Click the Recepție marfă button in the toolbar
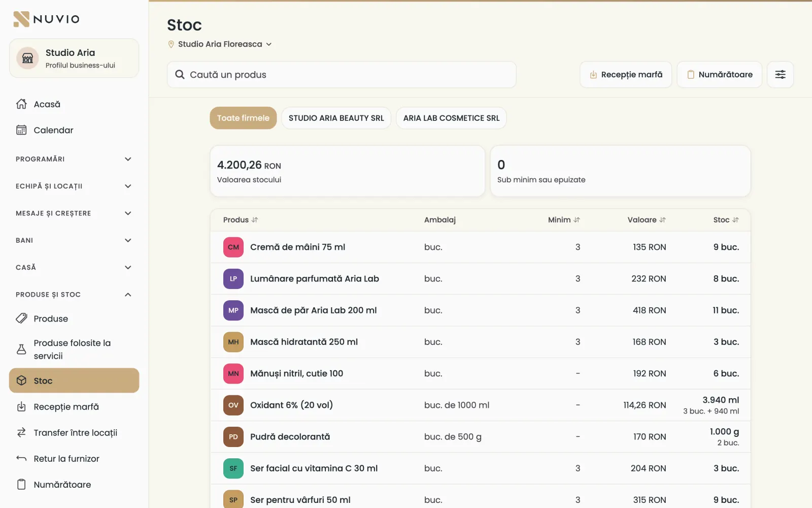Image resolution: width=812 pixels, height=508 pixels. 626,75
